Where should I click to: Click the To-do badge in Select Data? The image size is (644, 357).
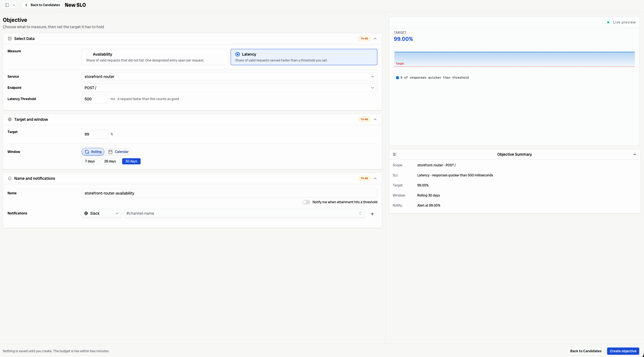pos(364,39)
